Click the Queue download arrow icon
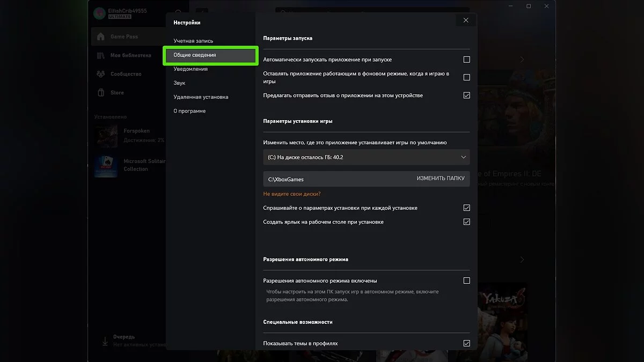 pos(104,341)
